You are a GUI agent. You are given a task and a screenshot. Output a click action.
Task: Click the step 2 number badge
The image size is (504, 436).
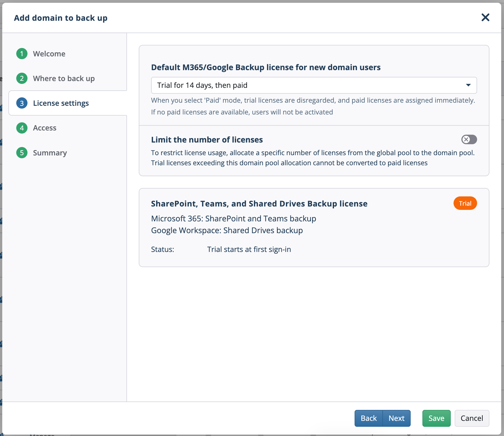coord(22,79)
